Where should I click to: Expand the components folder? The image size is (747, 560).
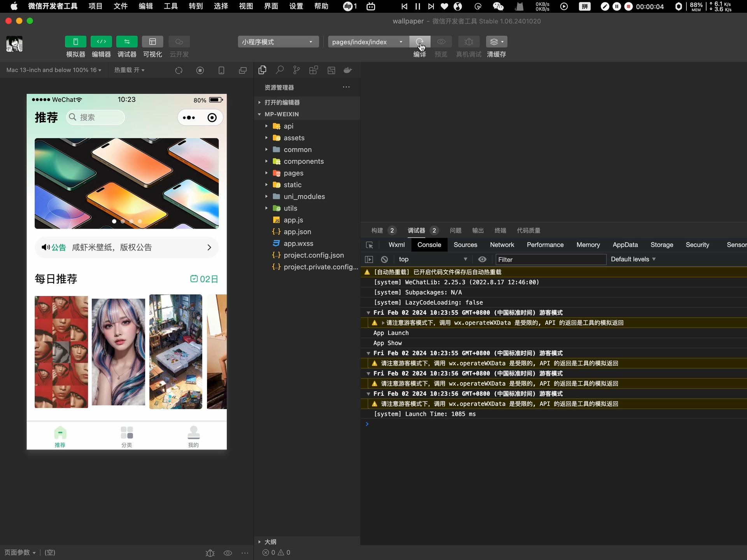click(x=307, y=161)
